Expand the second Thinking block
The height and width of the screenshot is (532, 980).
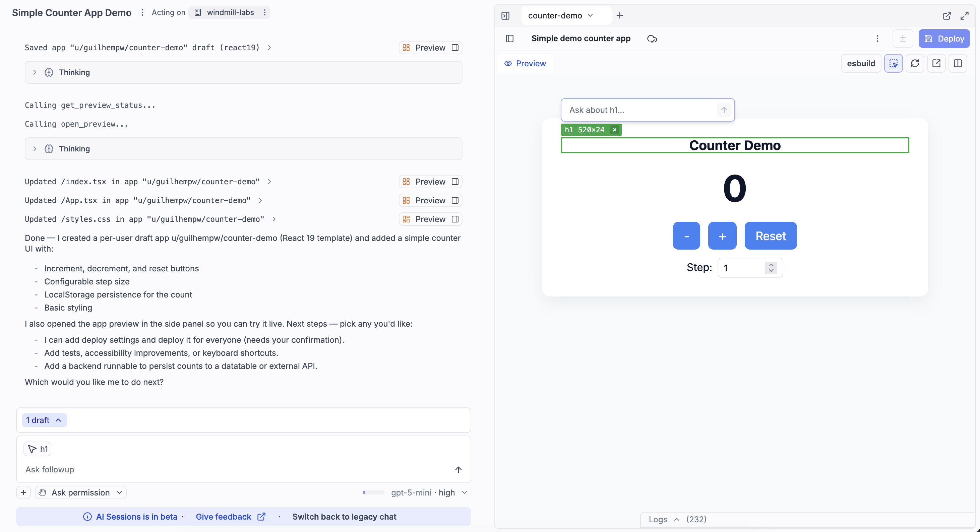pyautogui.click(x=243, y=149)
